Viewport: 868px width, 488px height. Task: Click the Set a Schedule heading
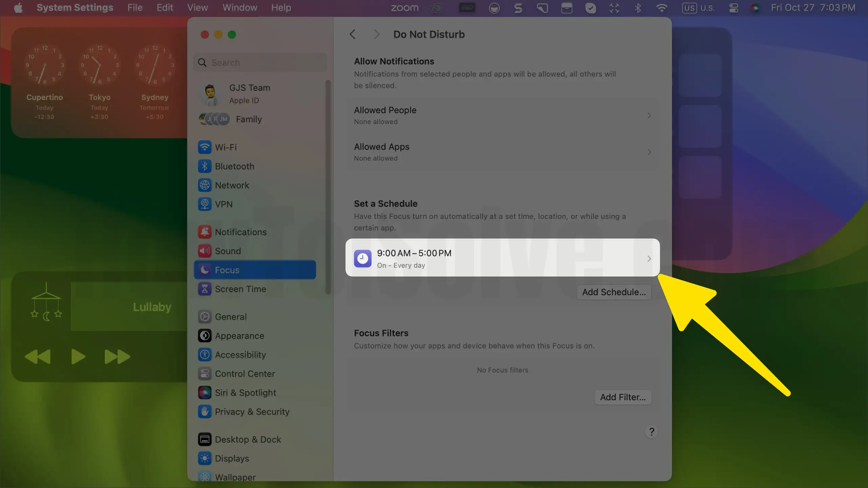(386, 204)
